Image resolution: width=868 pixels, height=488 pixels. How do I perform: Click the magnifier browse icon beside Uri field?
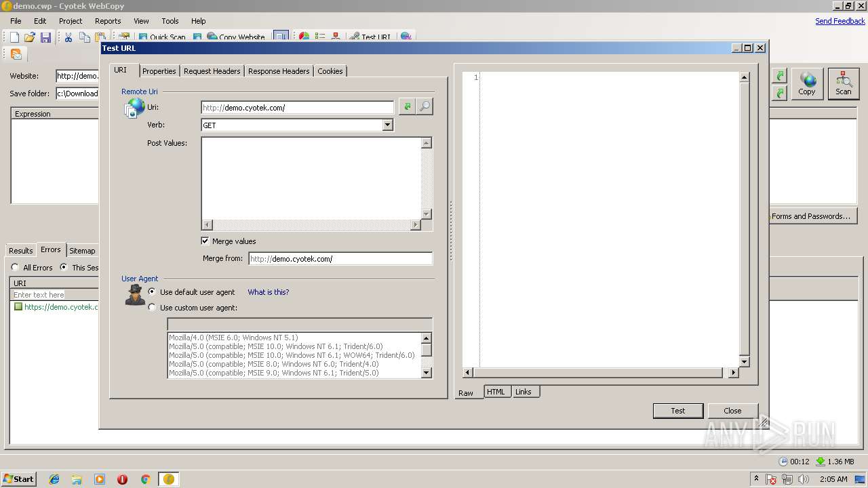[425, 106]
